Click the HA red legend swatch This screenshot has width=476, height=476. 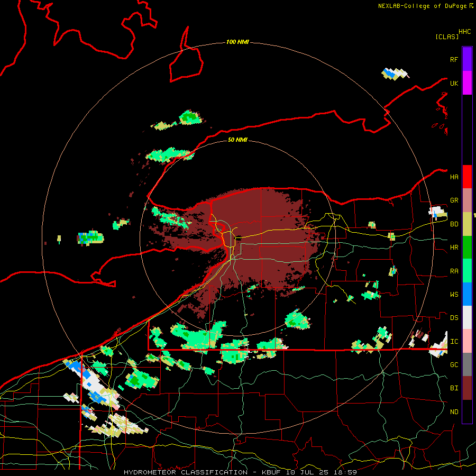(x=467, y=177)
